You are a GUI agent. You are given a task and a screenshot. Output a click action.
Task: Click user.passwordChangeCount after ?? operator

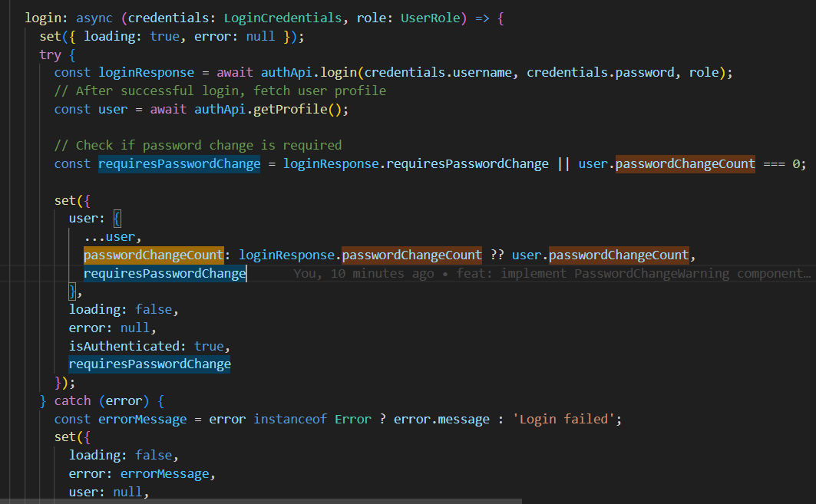600,255
